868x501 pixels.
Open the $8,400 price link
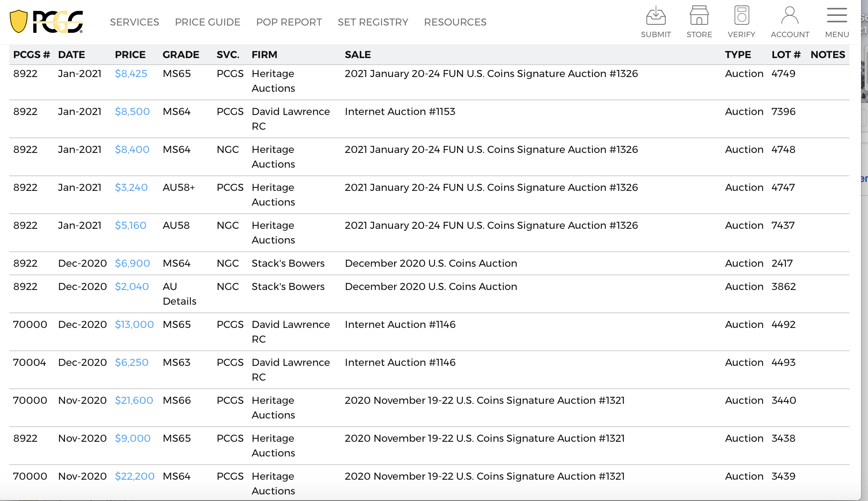pos(132,149)
